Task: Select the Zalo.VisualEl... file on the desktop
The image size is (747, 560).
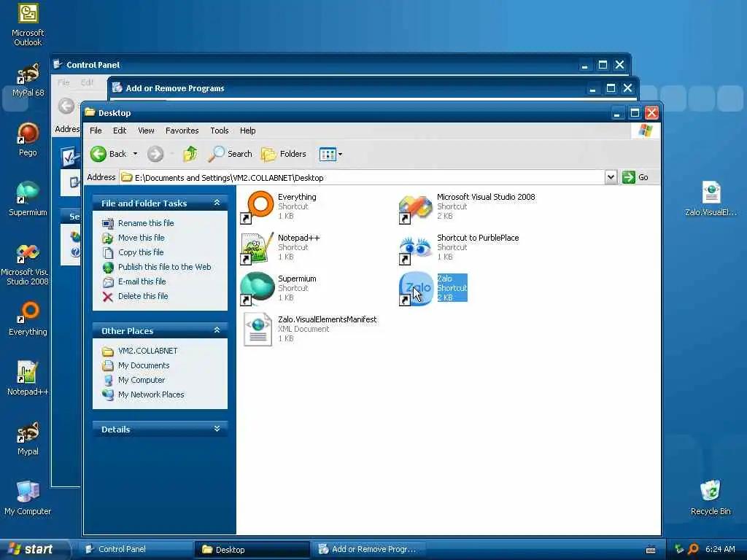Action: pyautogui.click(x=711, y=199)
